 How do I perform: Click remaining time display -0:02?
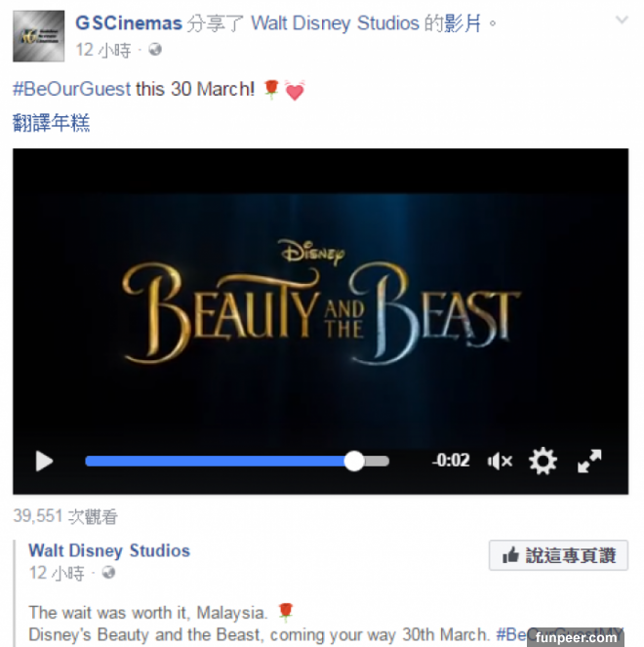(x=451, y=460)
